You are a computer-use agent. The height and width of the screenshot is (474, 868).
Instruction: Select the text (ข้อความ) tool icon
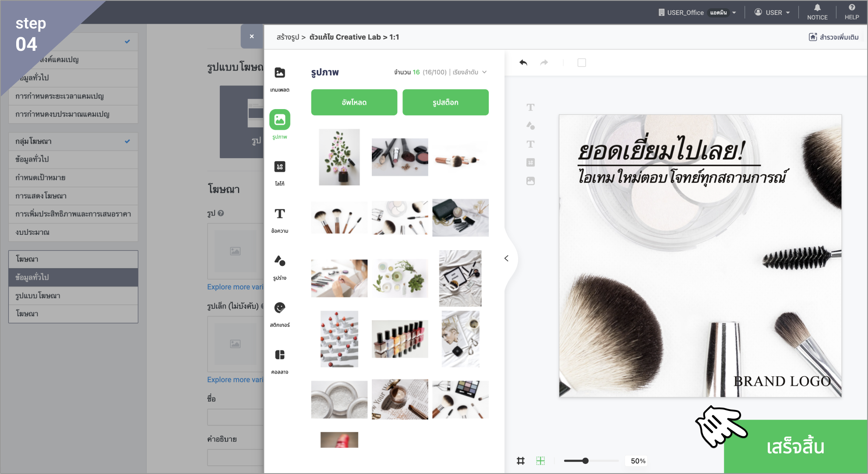(279, 214)
